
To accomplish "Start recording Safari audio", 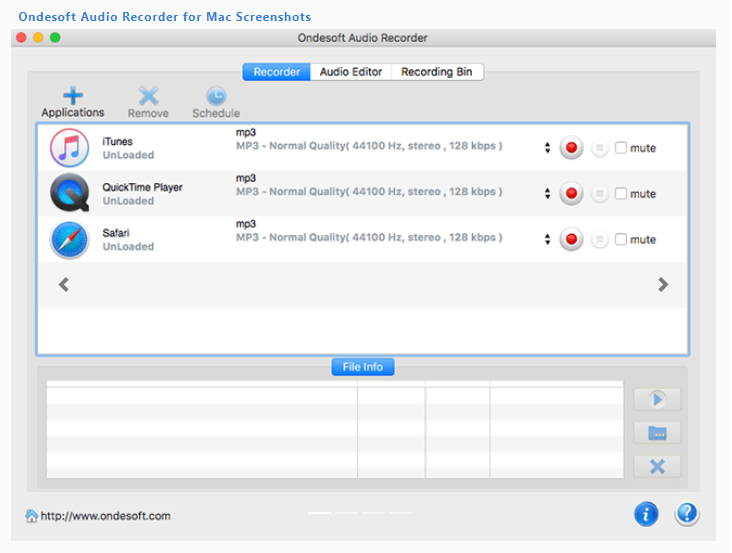I will click(x=571, y=239).
